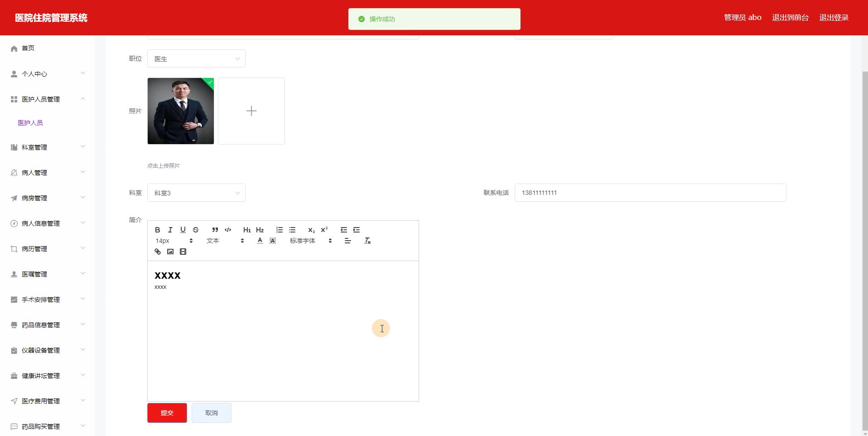The width and height of the screenshot is (868, 436).
Task: Insert a code block
Action: (x=227, y=230)
